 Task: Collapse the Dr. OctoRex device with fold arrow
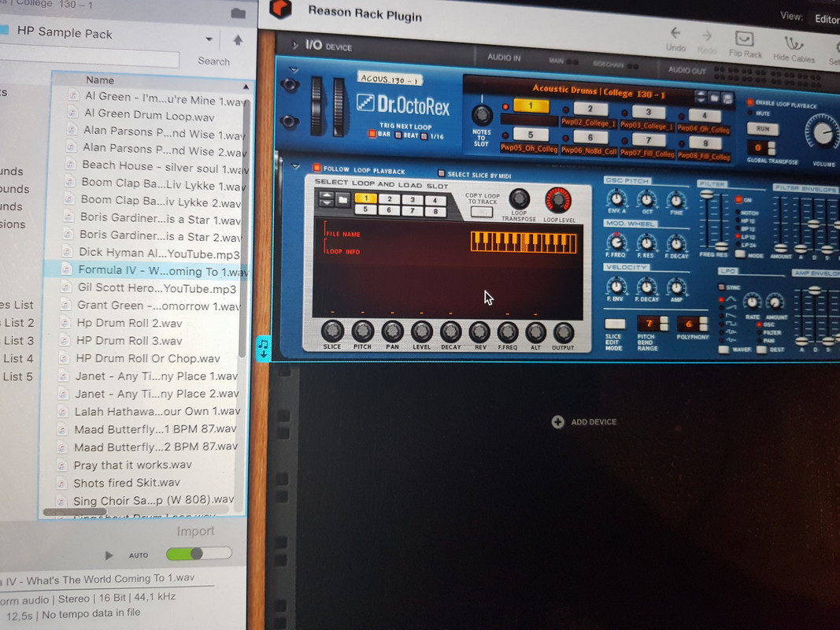293,69
